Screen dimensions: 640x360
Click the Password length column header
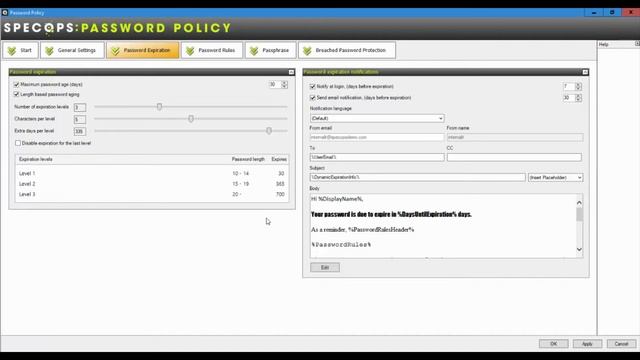pos(248,159)
